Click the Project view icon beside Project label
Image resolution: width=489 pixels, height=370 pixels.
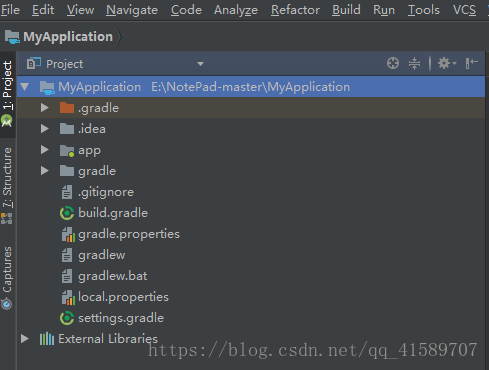click(x=34, y=63)
